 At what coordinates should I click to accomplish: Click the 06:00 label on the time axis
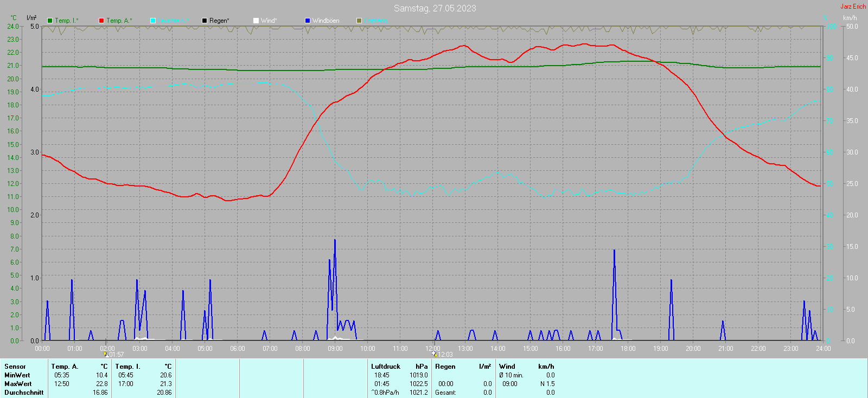(238, 349)
